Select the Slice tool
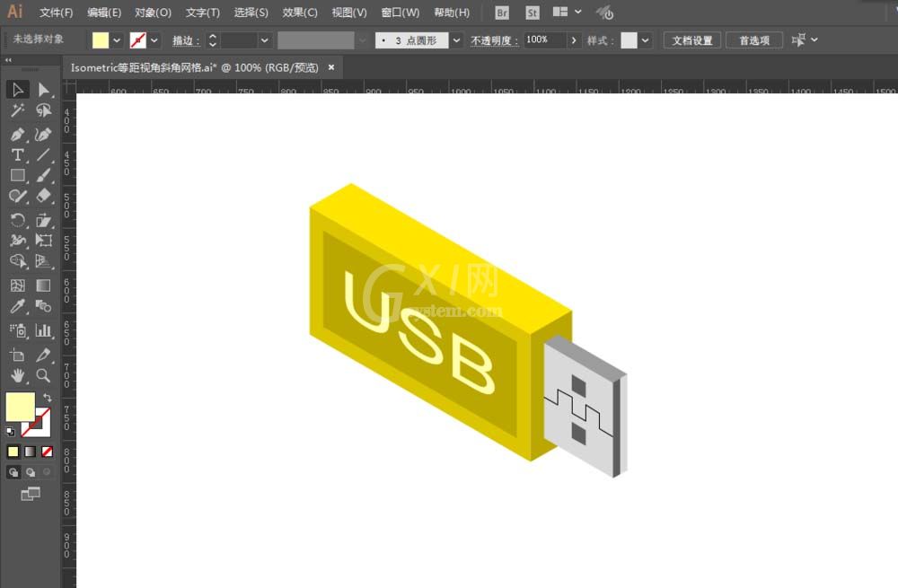The image size is (898, 588). (43, 355)
